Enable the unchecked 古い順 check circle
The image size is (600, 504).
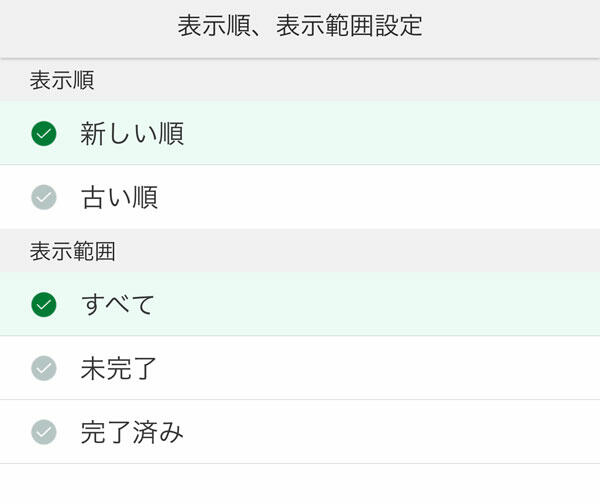click(43, 197)
